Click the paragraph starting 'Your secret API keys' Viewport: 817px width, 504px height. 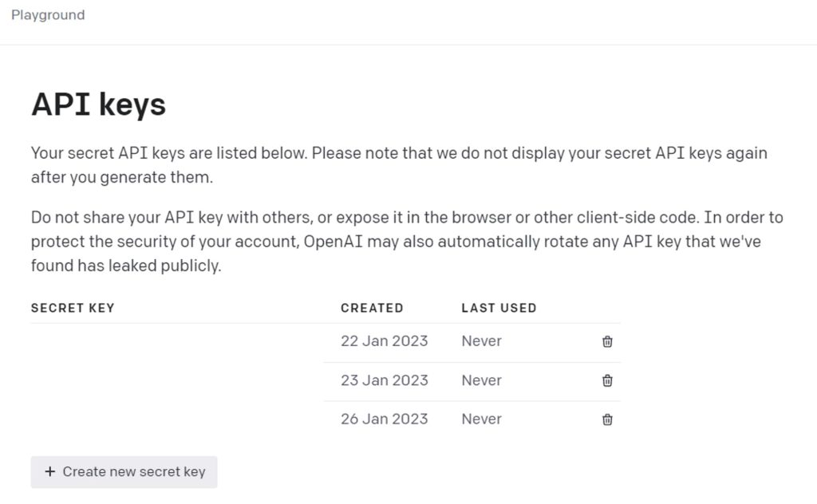(x=399, y=165)
